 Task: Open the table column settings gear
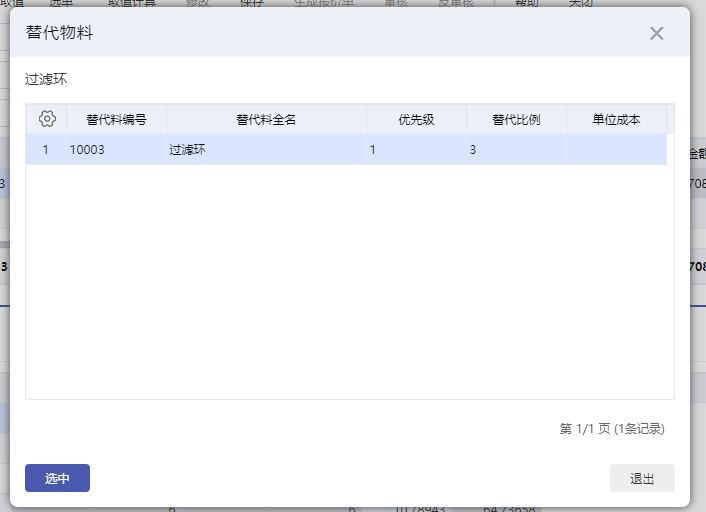point(47,119)
